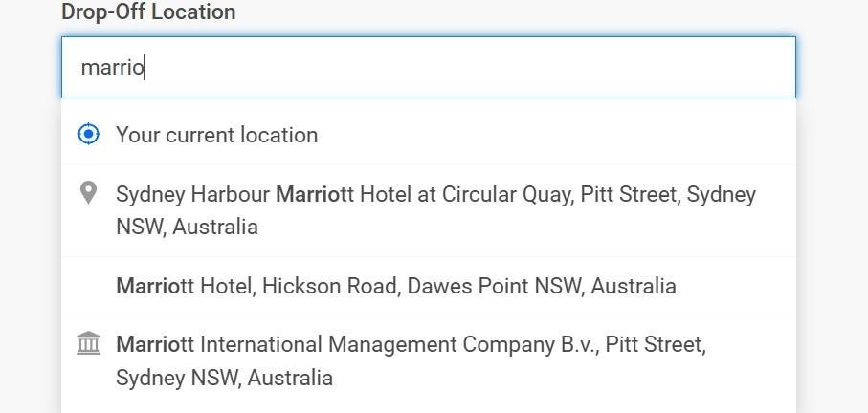Viewport: 868px width, 413px height.
Task: Focus the Drop-Off Location text field
Action: 429,68
